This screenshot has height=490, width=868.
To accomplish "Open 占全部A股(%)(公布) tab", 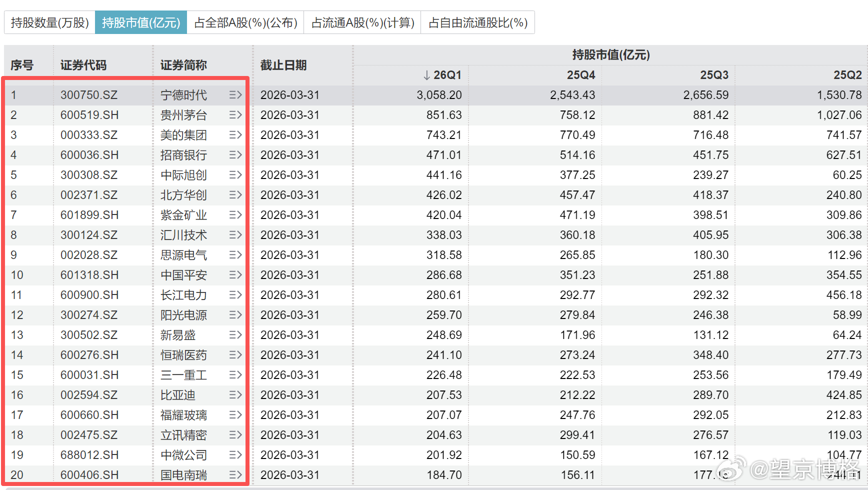I will point(245,22).
